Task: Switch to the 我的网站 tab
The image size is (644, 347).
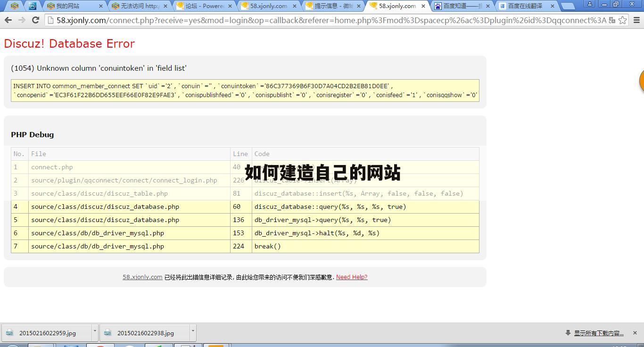Action: coord(74,6)
